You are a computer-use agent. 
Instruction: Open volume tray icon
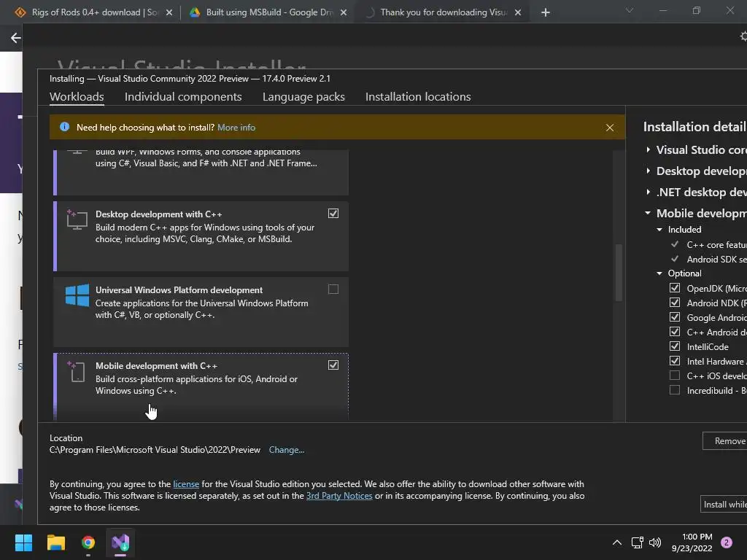coord(655,542)
